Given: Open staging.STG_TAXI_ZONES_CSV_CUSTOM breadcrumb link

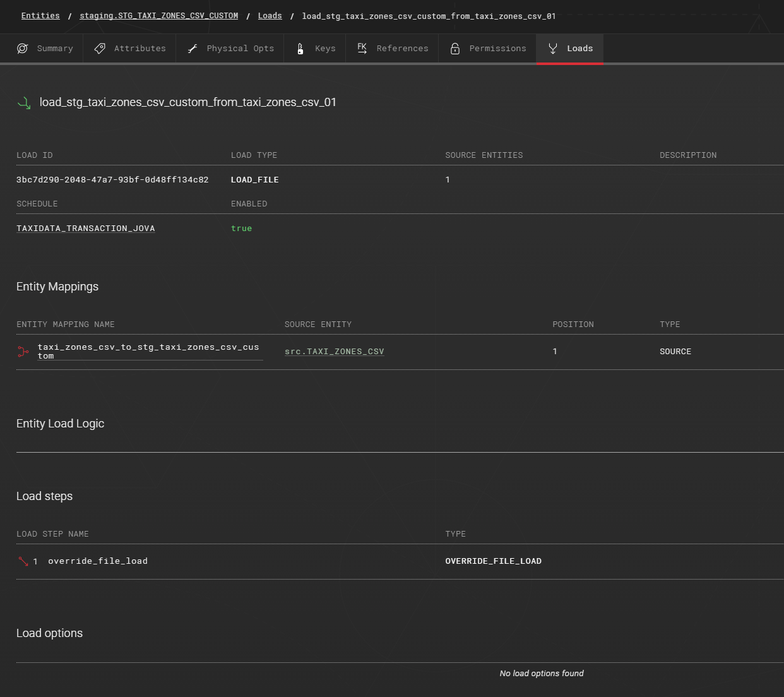Looking at the screenshot, I should [158, 16].
